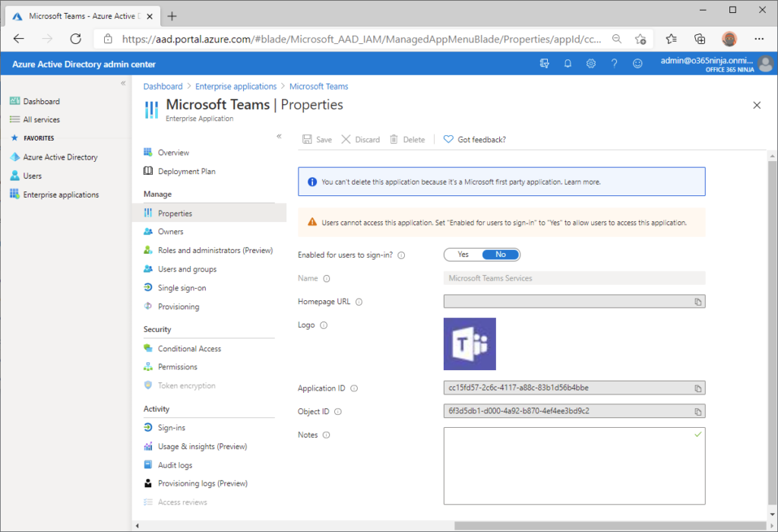Viewport: 778px width, 532px height.
Task: Close the Properties blade with X
Action: coord(757,106)
